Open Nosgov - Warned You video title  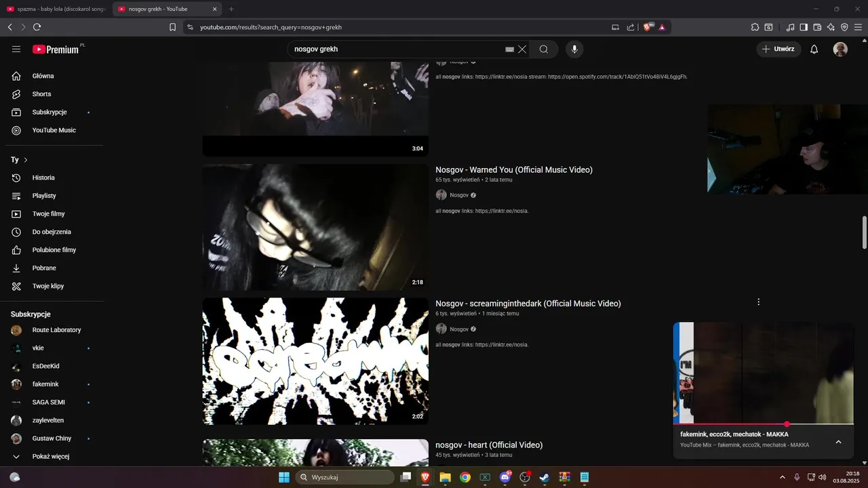(514, 169)
